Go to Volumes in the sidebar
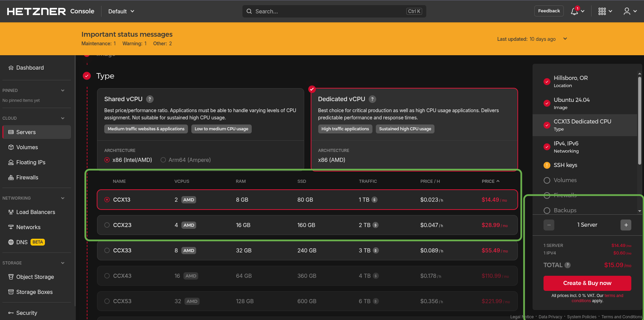Viewport: 644px width, 320px height. point(36,147)
